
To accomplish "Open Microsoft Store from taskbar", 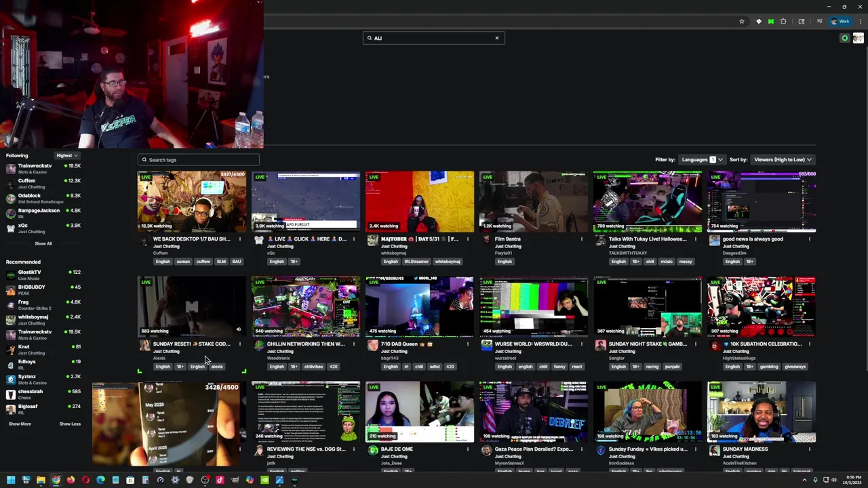I will [130, 480].
